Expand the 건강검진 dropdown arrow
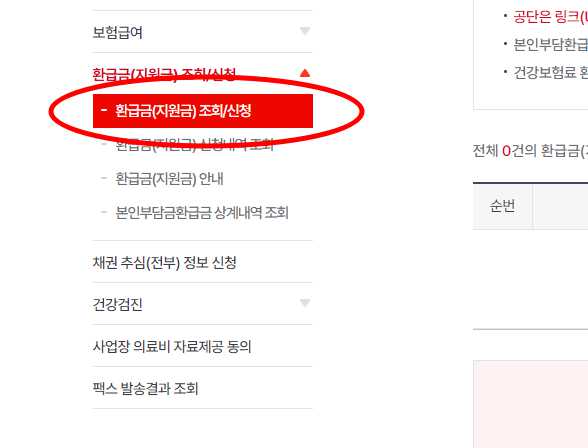The height and width of the screenshot is (448, 588). pos(305,302)
